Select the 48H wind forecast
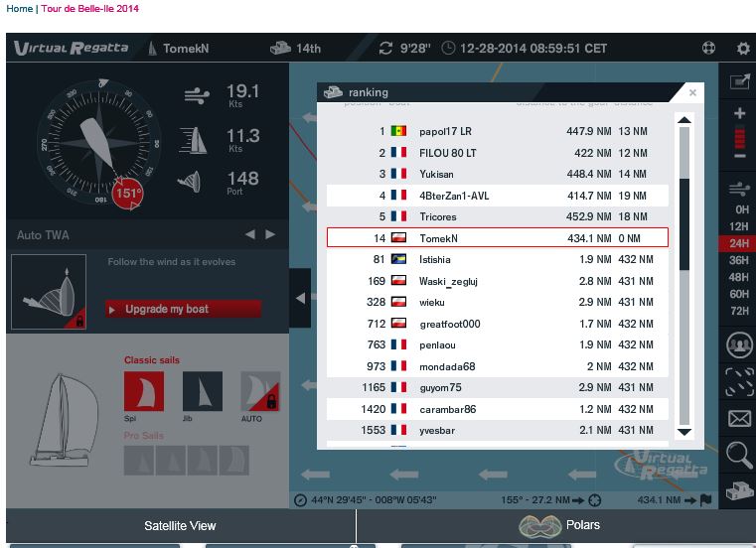This screenshot has height=548, width=756. [739, 277]
